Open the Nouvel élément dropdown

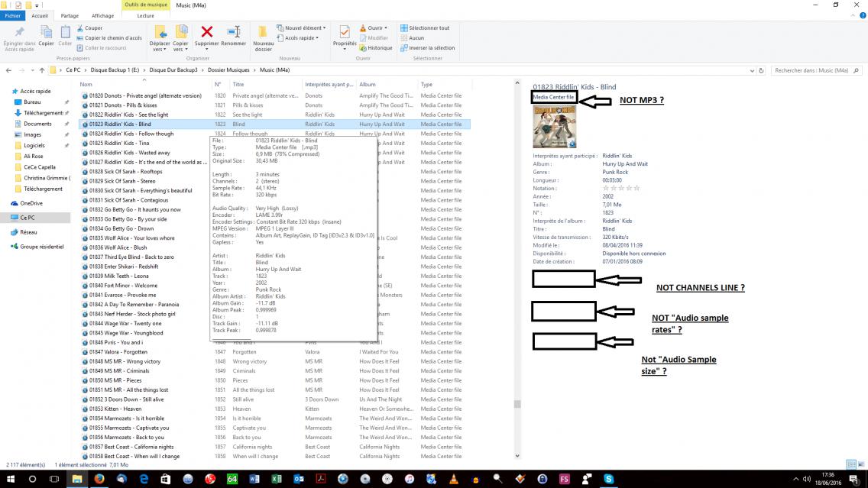click(304, 28)
